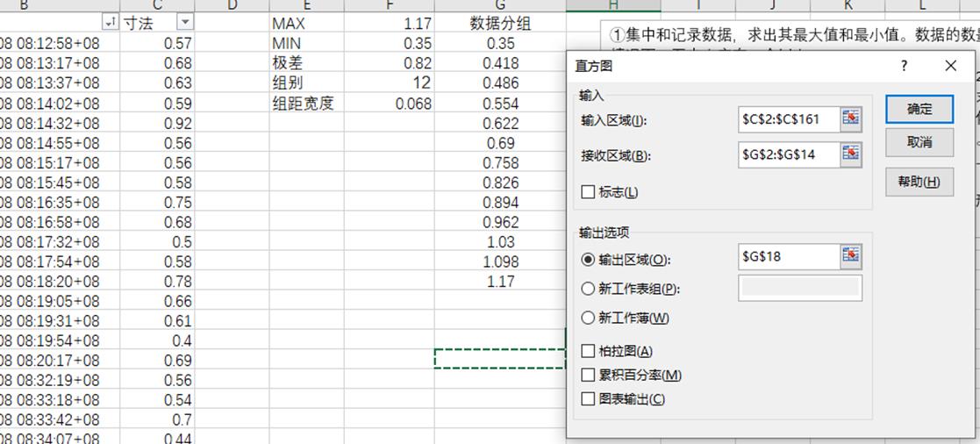Image resolution: width=980 pixels, height=444 pixels.
Task: Select the cell with value 0.758
Action: point(500,162)
